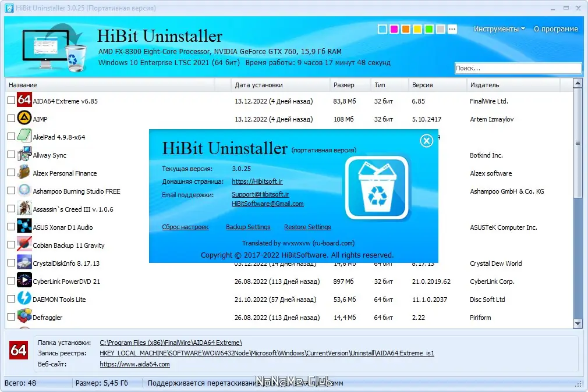This screenshot has height=392, width=588.
Task: Click the HiBitSoftware@Gmail.com email link
Action: [x=268, y=204]
